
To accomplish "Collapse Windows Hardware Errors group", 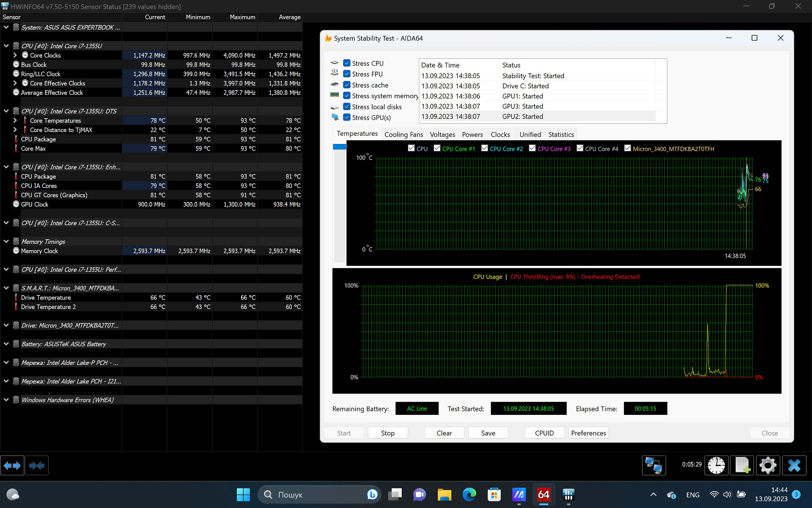I will 6,400.
